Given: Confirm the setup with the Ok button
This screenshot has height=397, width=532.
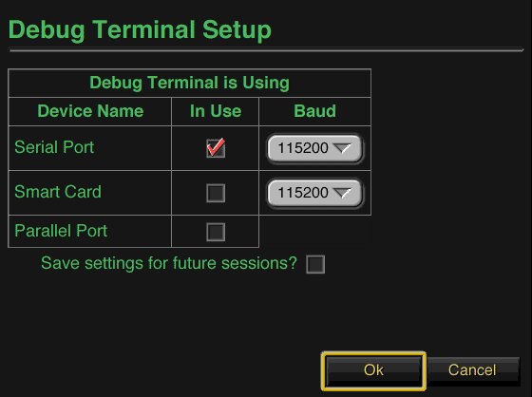Looking at the screenshot, I should [x=373, y=370].
